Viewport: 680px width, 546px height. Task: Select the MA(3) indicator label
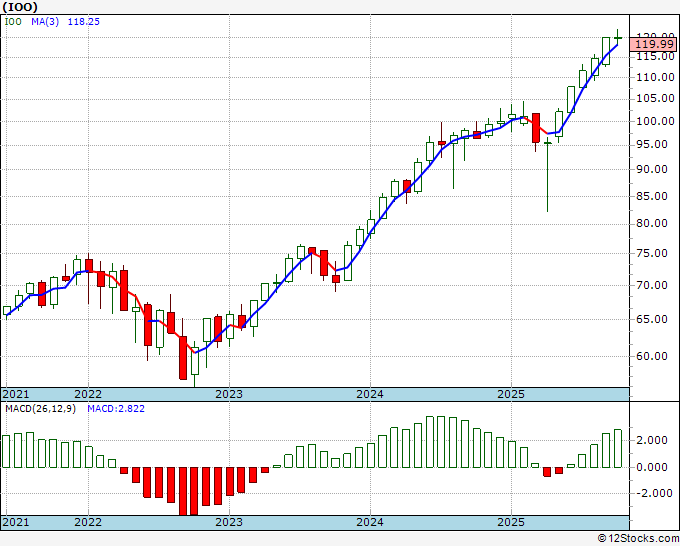point(45,21)
